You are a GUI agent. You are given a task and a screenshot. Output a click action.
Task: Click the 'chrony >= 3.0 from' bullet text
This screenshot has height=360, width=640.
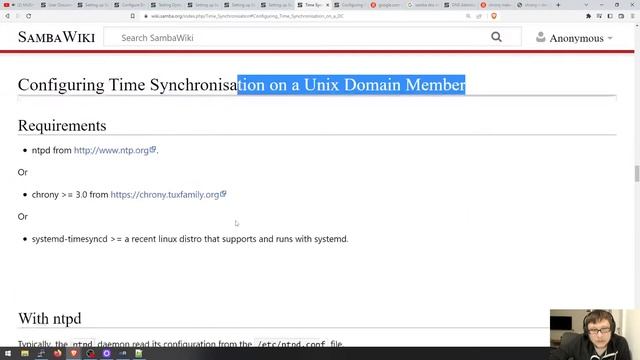pos(70,195)
